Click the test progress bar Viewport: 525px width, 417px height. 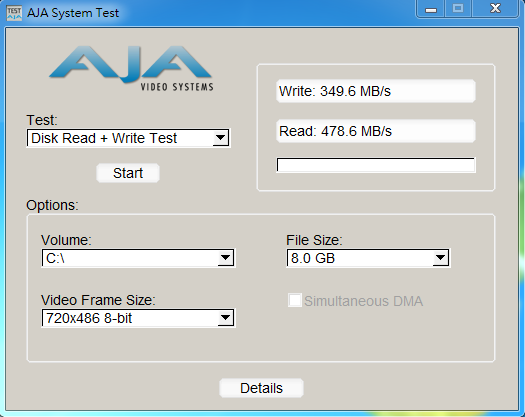click(x=376, y=165)
